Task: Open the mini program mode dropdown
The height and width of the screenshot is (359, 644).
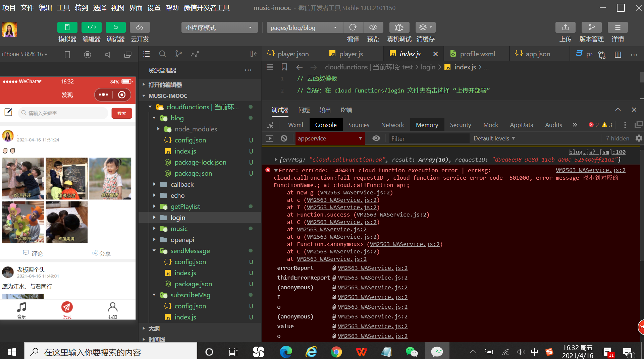Action: 219,27
